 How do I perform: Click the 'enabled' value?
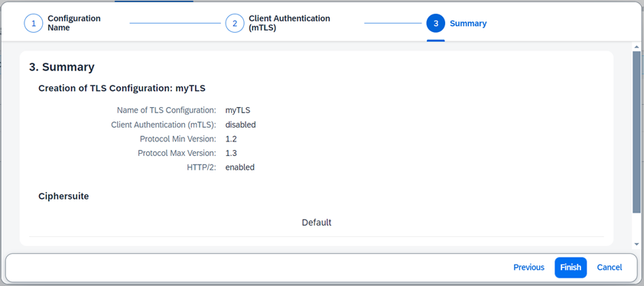pyautogui.click(x=240, y=167)
